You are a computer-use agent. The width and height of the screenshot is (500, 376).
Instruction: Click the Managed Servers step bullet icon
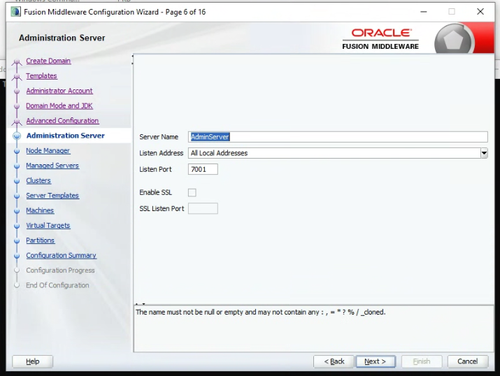17,166
